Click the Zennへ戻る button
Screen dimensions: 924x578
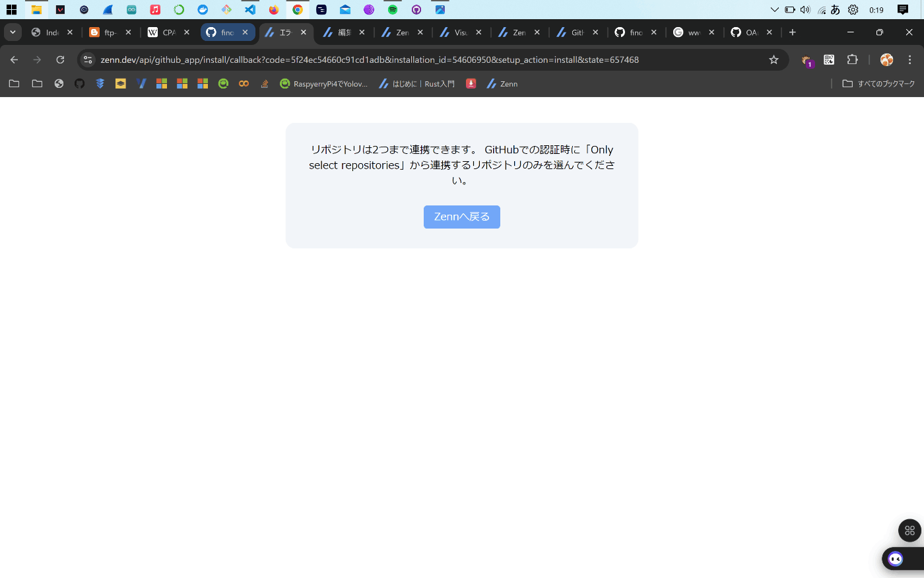(x=462, y=217)
